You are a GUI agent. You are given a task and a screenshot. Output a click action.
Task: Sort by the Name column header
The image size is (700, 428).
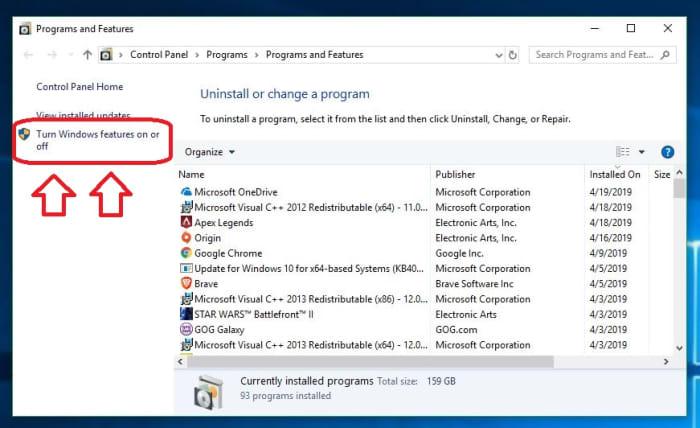pyautogui.click(x=192, y=175)
